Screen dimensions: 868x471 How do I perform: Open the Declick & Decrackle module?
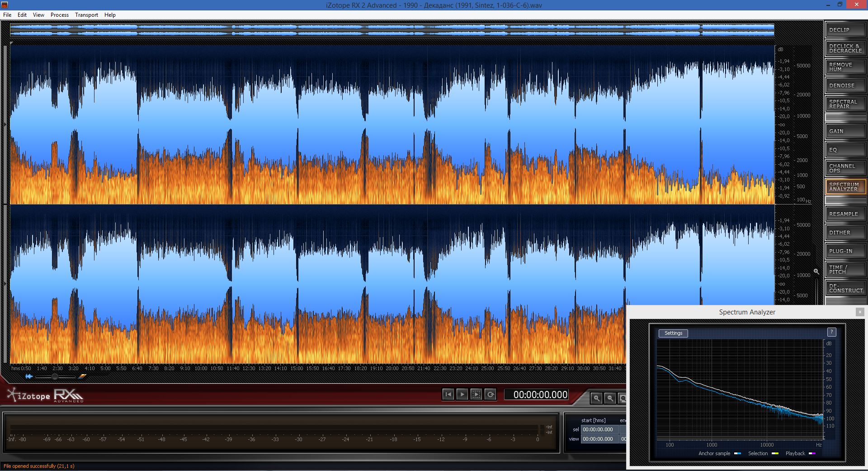pyautogui.click(x=845, y=48)
